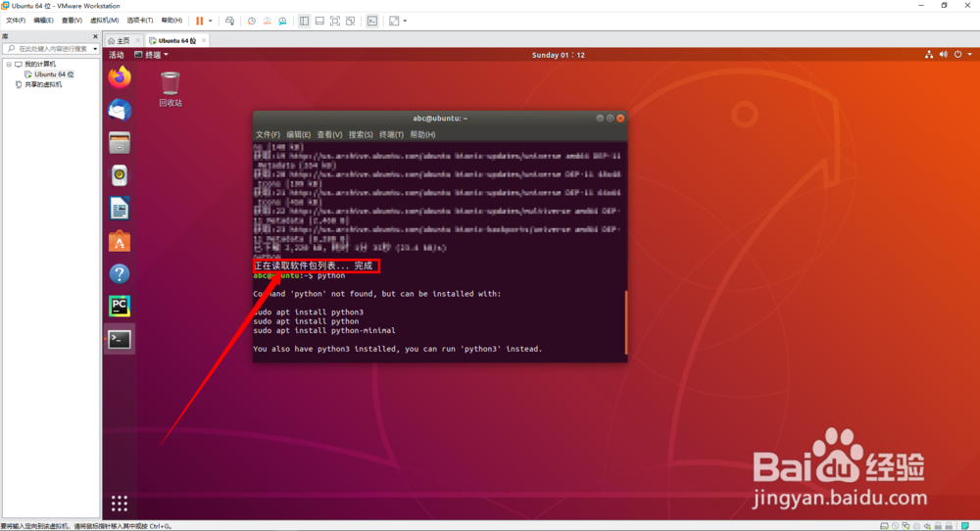
Task: Click the Terminal icon in the dock
Action: [x=120, y=339]
